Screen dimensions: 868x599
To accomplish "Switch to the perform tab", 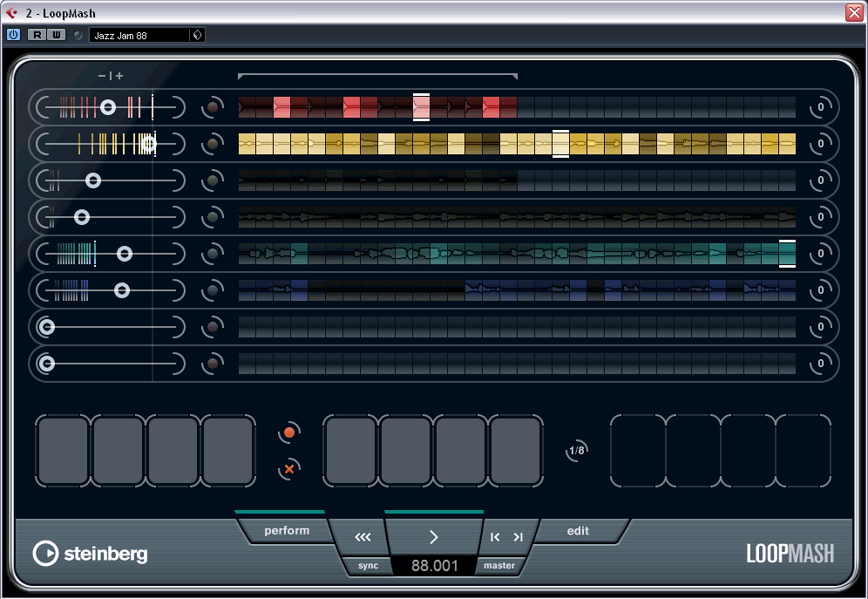I will click(286, 530).
